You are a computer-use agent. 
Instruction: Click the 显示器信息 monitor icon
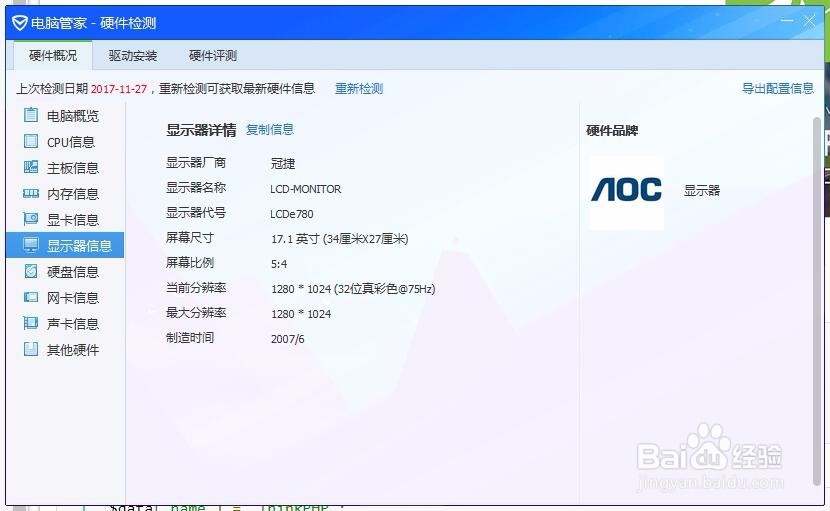click(x=31, y=245)
